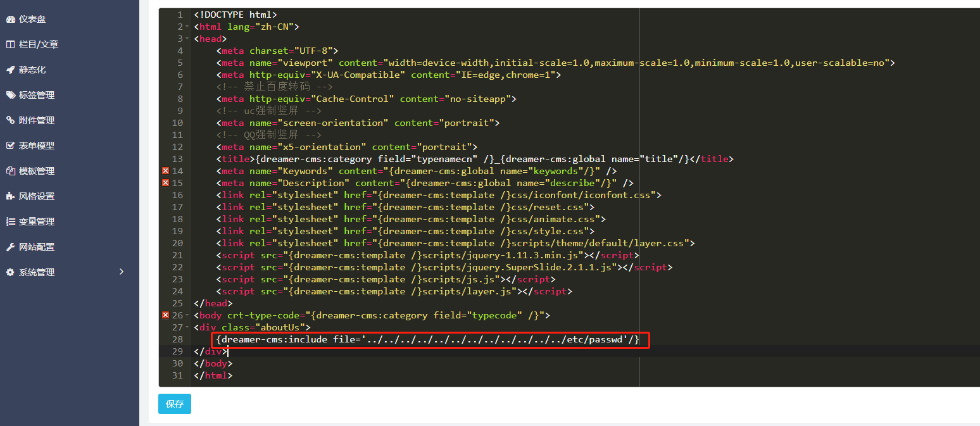Click line number 28 in the gutter
980x426 pixels.
click(x=177, y=339)
